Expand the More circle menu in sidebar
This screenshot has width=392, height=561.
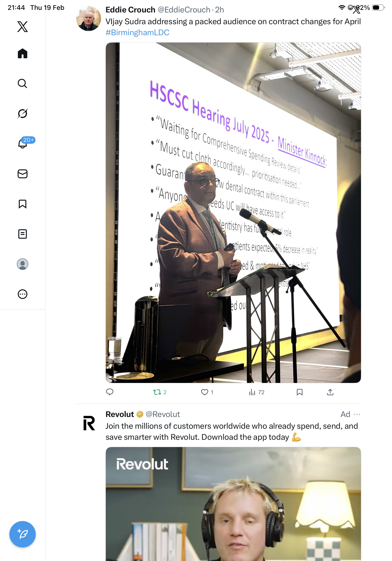tap(23, 294)
